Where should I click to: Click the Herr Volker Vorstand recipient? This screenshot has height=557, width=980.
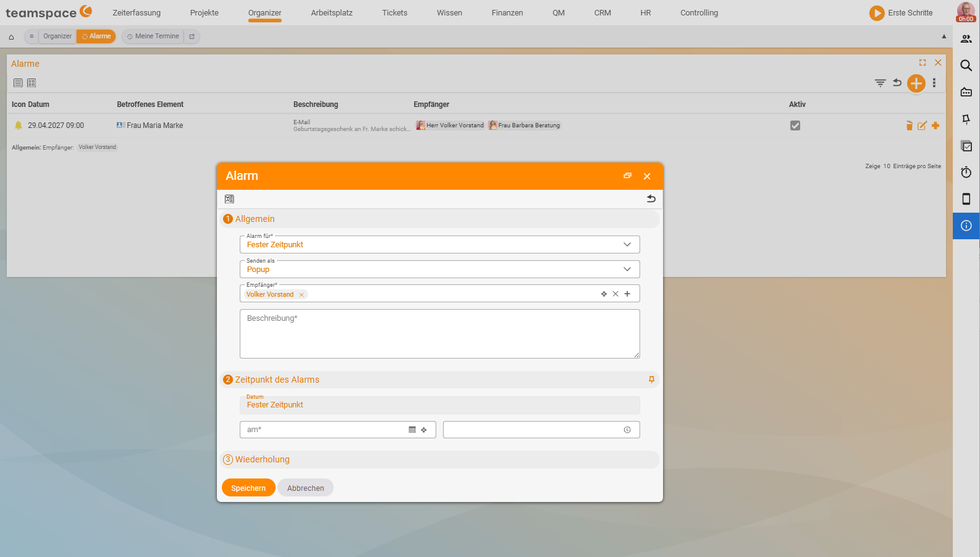(x=450, y=125)
